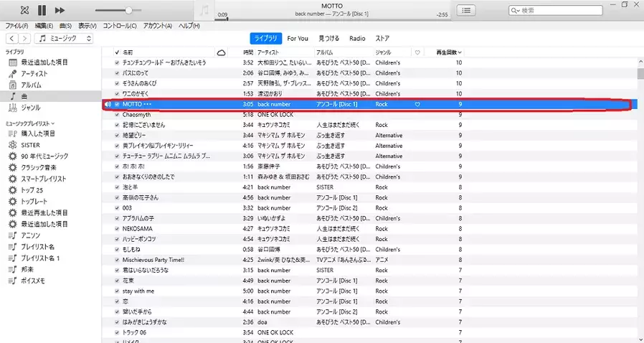Open the 表示(V) menu
The image size is (644, 343).
click(87, 26)
